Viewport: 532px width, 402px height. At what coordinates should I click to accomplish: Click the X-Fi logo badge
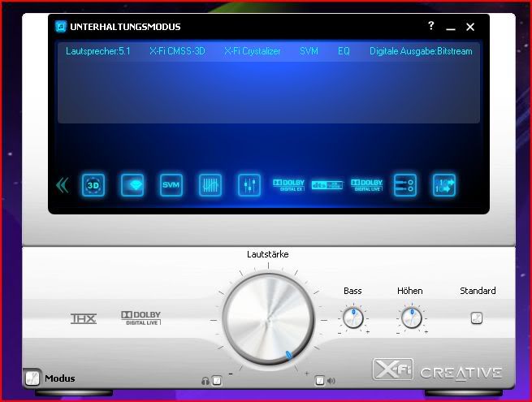click(x=393, y=369)
